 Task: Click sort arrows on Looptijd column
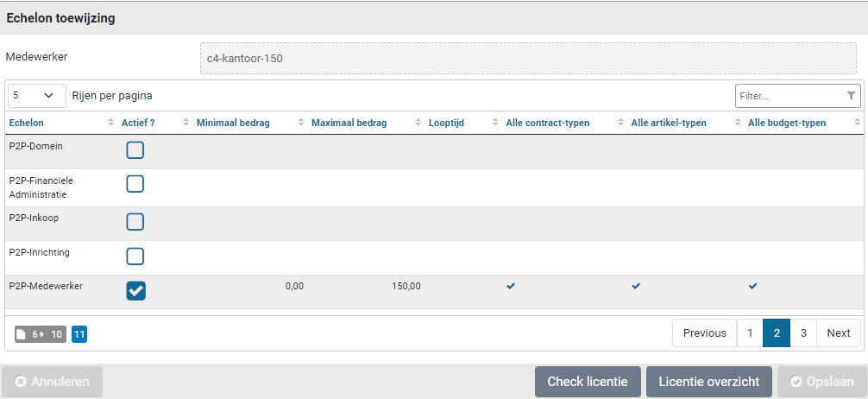tap(496, 123)
